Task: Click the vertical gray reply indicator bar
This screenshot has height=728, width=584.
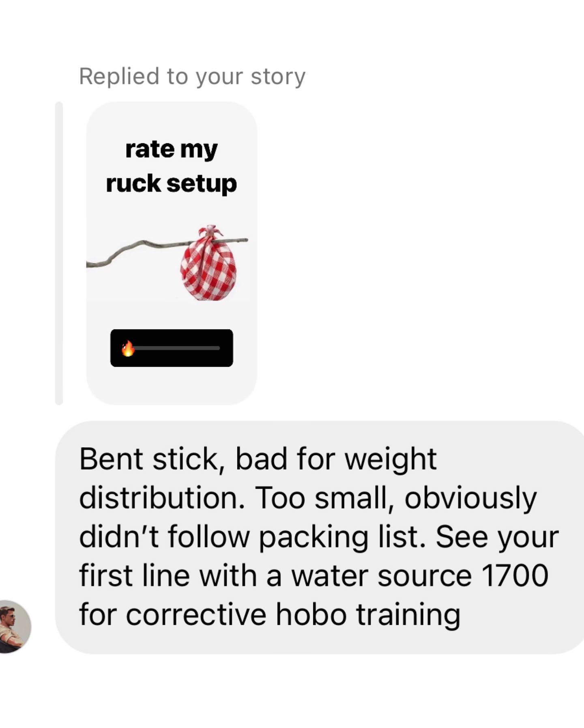Action: [59, 253]
